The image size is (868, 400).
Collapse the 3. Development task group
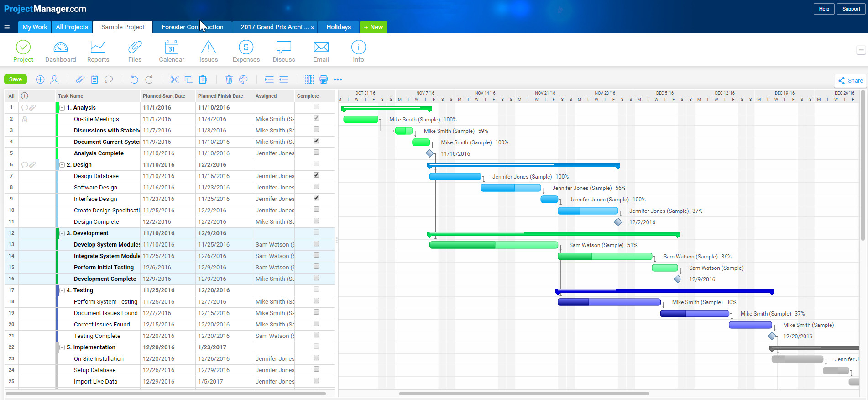click(x=63, y=233)
